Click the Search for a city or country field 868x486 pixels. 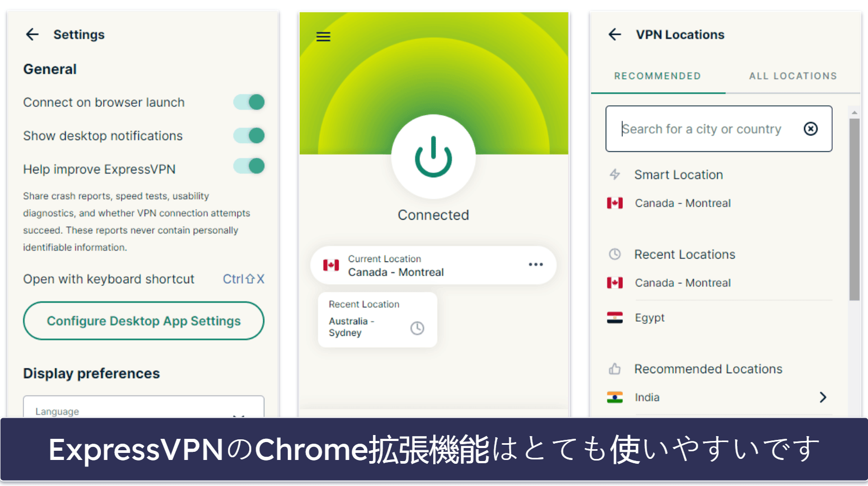(719, 129)
